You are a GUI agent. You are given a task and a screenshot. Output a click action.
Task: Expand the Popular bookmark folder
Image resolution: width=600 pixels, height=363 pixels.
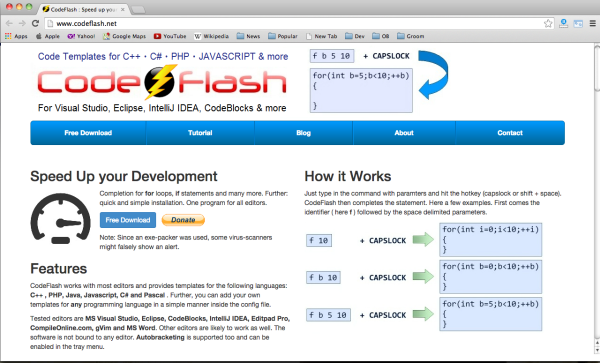click(x=283, y=36)
